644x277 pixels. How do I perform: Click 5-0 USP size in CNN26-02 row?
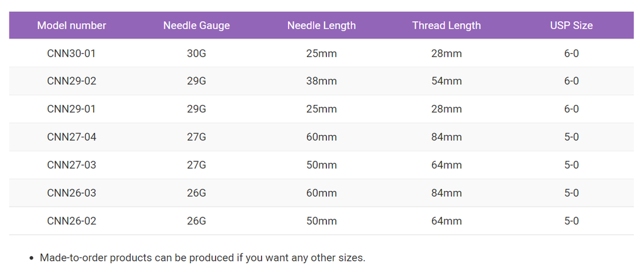tap(571, 220)
